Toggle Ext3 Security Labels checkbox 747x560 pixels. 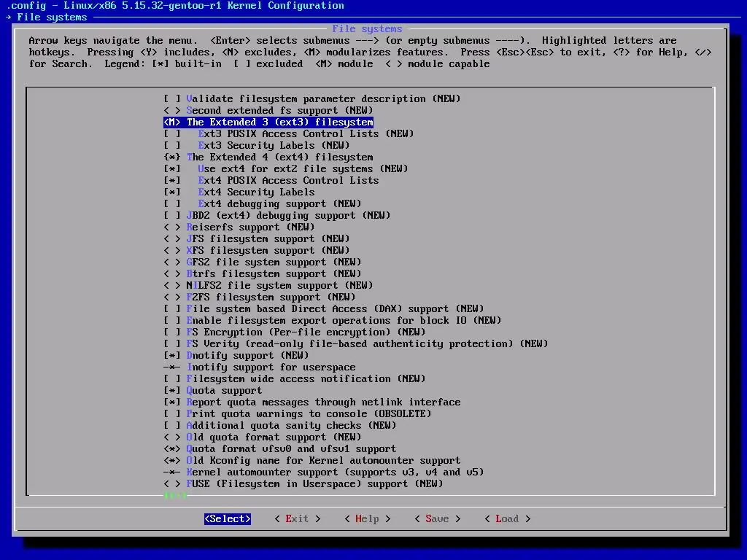(172, 145)
